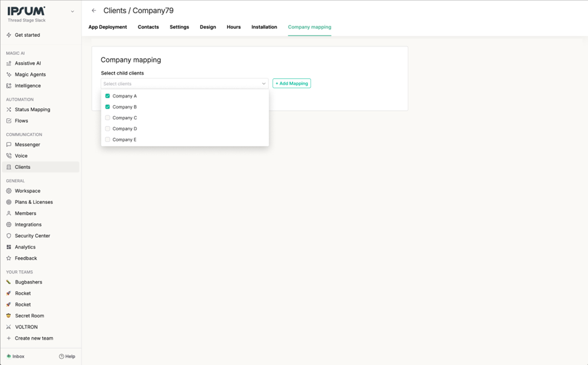Click the Messenger chat icon

click(x=8, y=144)
